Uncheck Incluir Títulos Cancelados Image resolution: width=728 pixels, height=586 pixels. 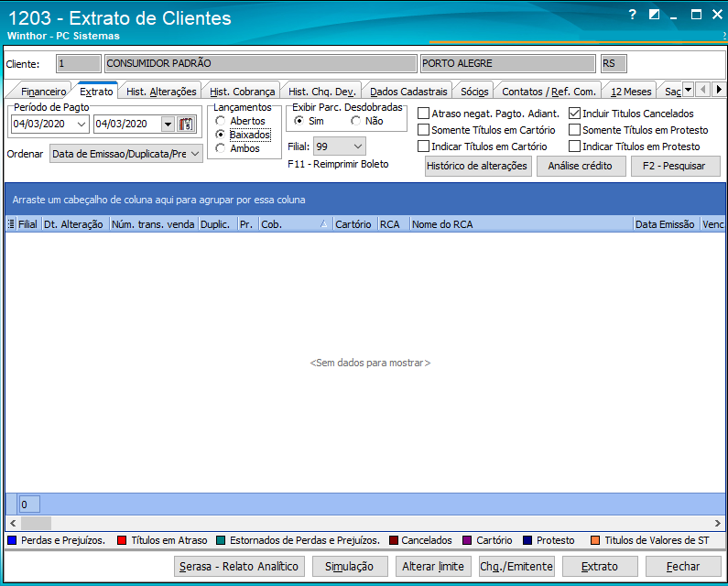click(574, 114)
